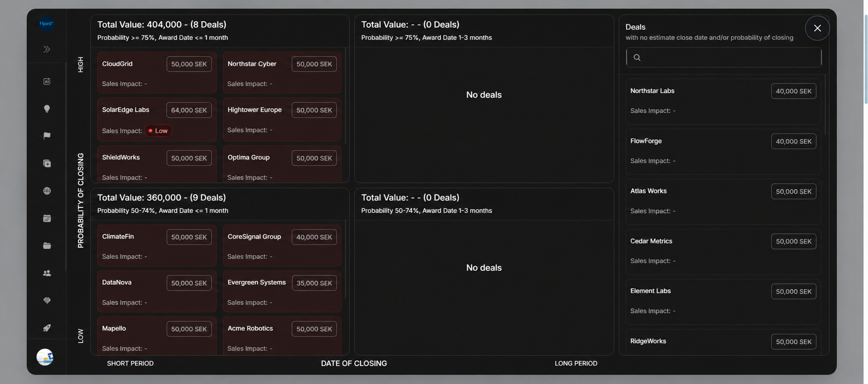
Task: Open the AI assistant sidebar icon
Action: [x=47, y=81]
